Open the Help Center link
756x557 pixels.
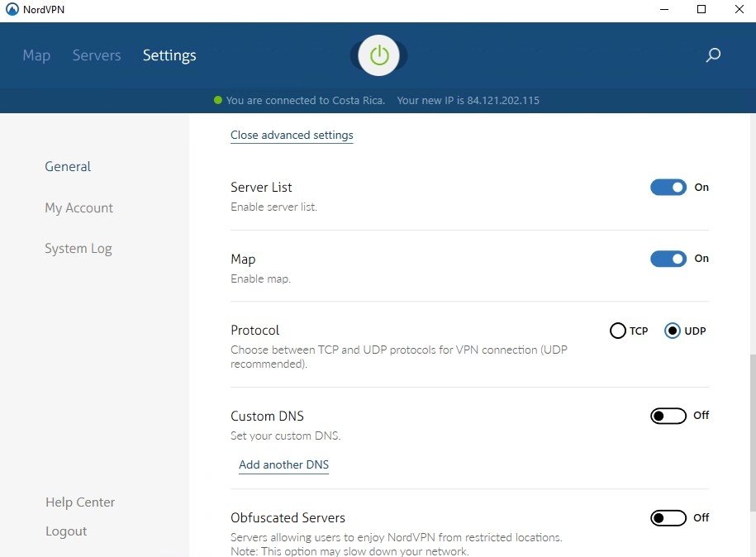pos(80,502)
